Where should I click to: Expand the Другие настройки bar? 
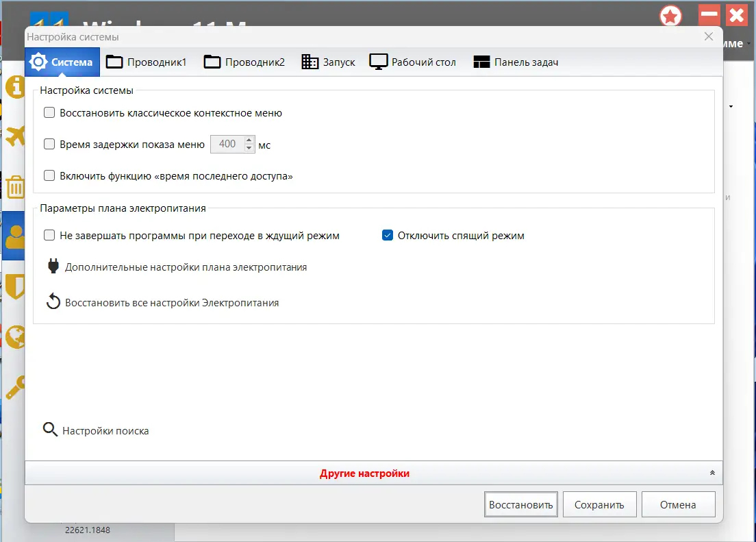point(374,473)
